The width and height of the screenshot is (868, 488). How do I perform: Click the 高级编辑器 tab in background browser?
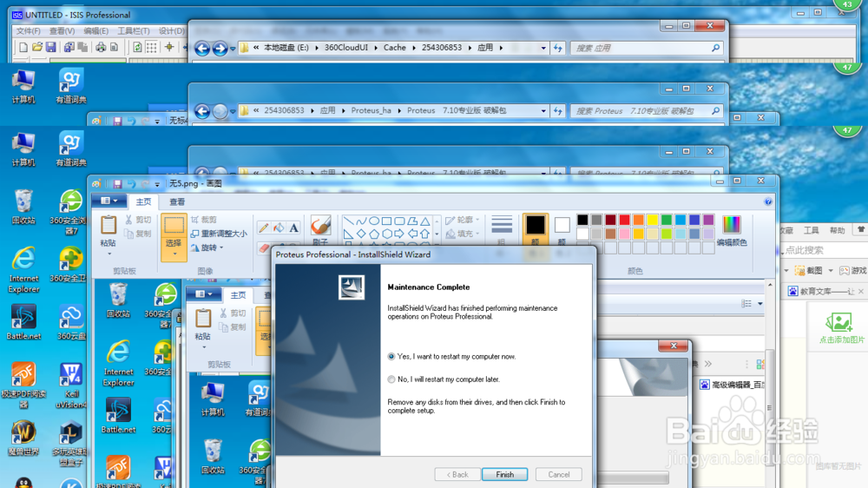(x=731, y=385)
